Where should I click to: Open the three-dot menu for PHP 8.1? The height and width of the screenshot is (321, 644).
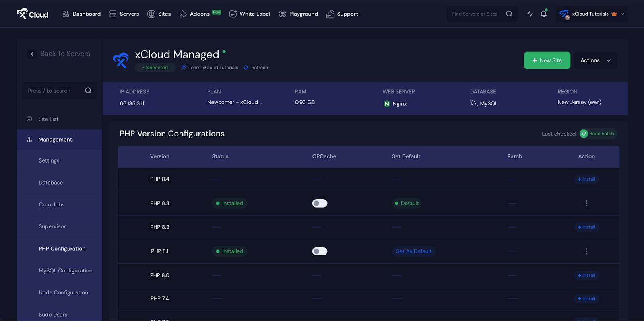coord(586,251)
